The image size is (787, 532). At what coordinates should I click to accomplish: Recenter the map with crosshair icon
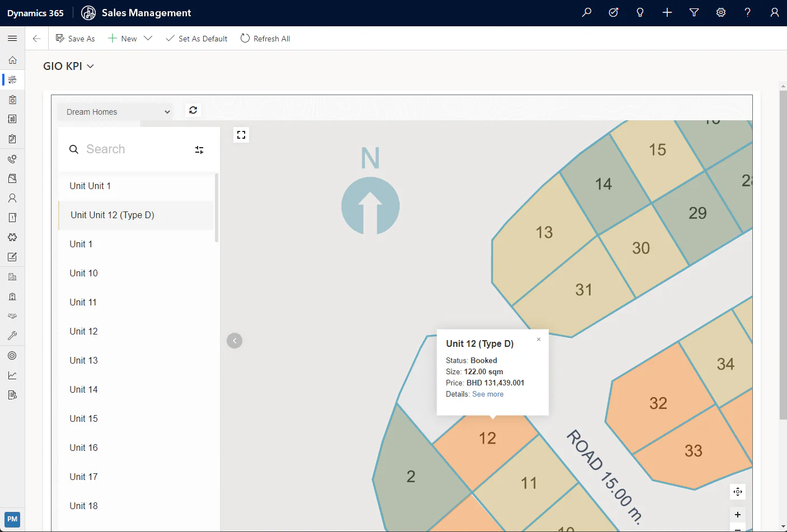(x=738, y=492)
